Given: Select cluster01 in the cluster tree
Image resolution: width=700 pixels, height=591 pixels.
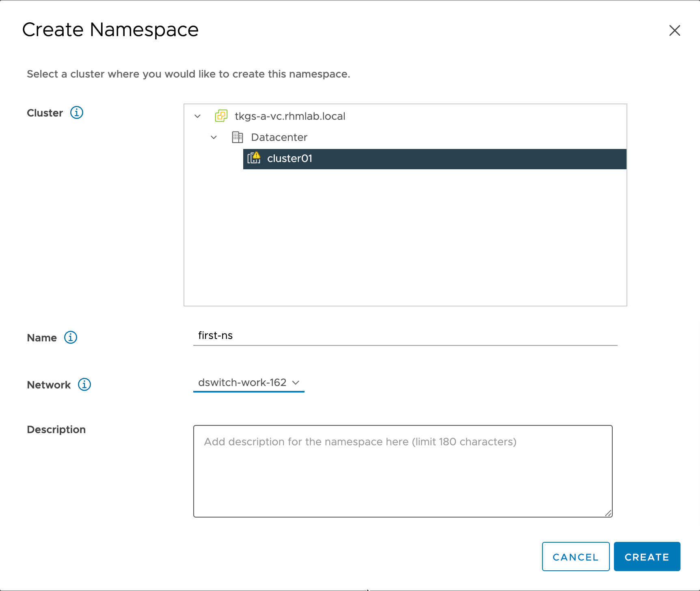Looking at the screenshot, I should 435,159.
